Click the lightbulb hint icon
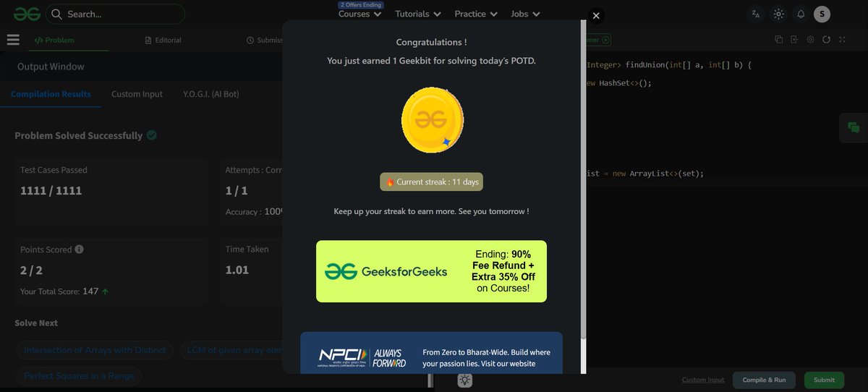Screen dimensions: 868x392 pyautogui.click(x=465, y=380)
